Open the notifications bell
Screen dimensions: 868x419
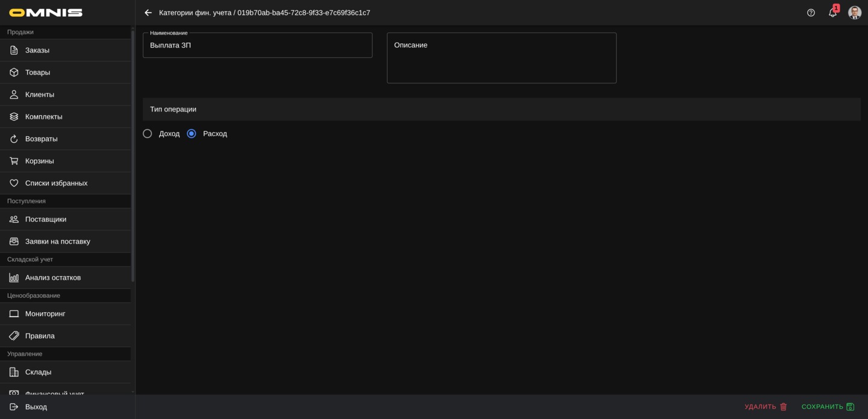(832, 13)
